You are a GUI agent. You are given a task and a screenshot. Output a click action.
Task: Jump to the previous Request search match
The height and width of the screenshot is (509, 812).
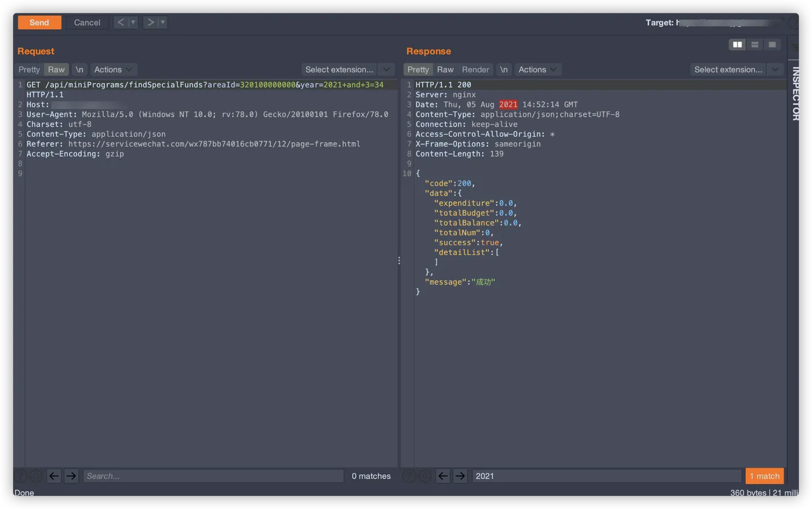[54, 476]
